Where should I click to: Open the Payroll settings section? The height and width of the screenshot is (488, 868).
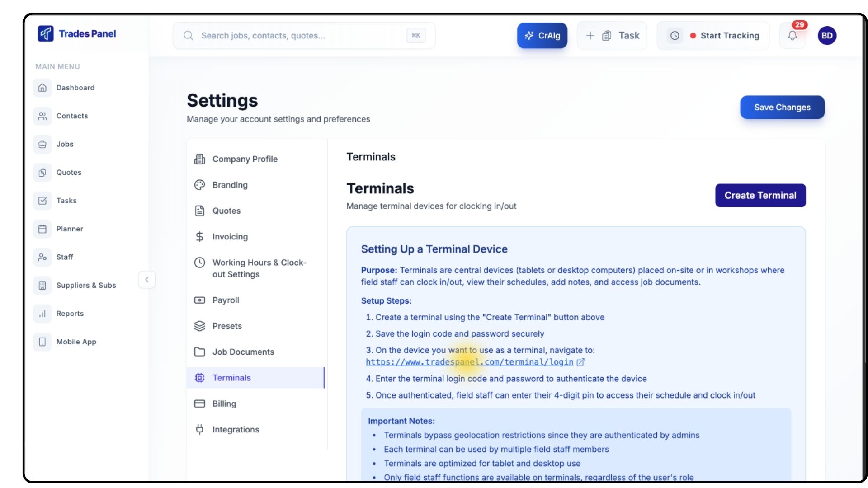(x=226, y=300)
